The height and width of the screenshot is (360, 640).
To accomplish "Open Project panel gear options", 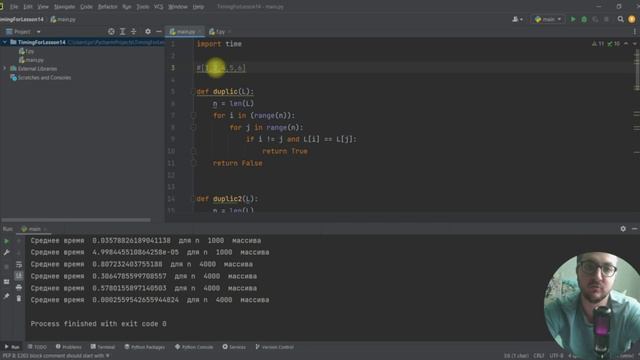I will coord(148,31).
